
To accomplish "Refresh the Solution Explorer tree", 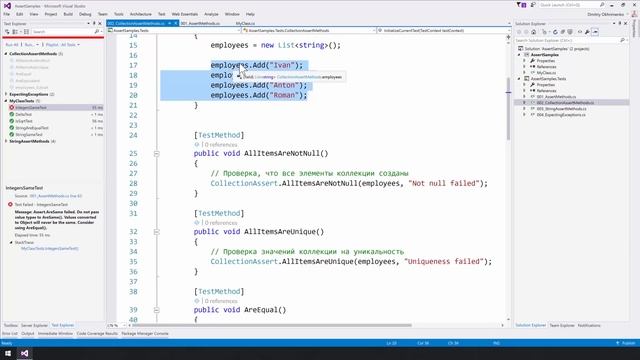I will click(555, 32).
